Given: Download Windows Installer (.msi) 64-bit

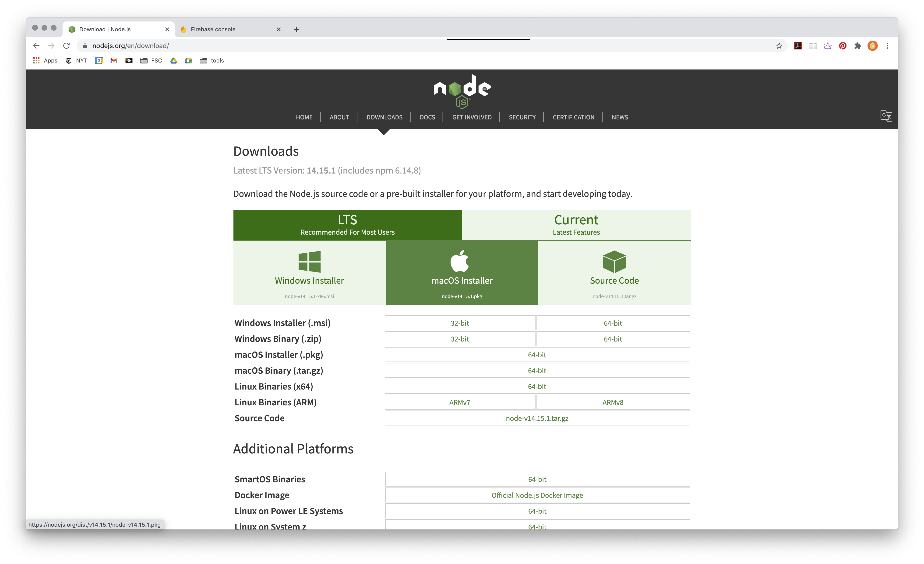Looking at the screenshot, I should [613, 323].
